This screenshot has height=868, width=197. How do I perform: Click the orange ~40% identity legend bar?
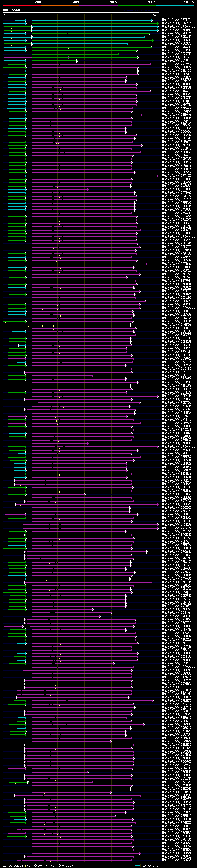click(x=60, y=6)
